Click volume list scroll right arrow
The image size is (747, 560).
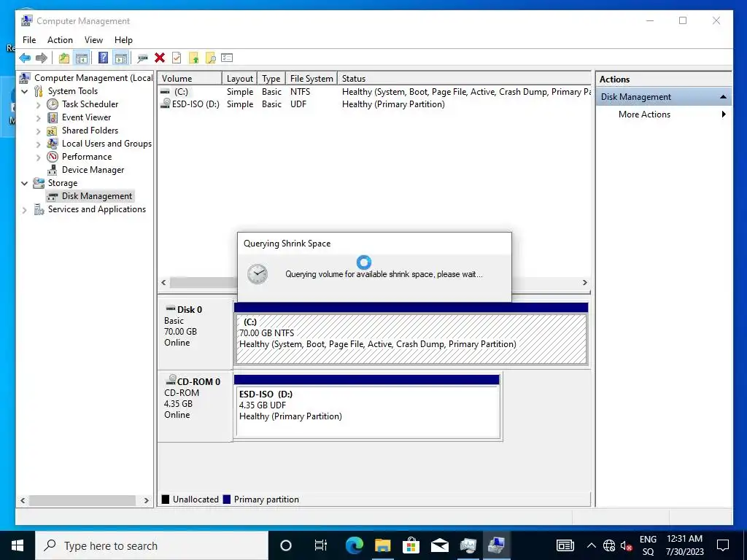coord(584,282)
